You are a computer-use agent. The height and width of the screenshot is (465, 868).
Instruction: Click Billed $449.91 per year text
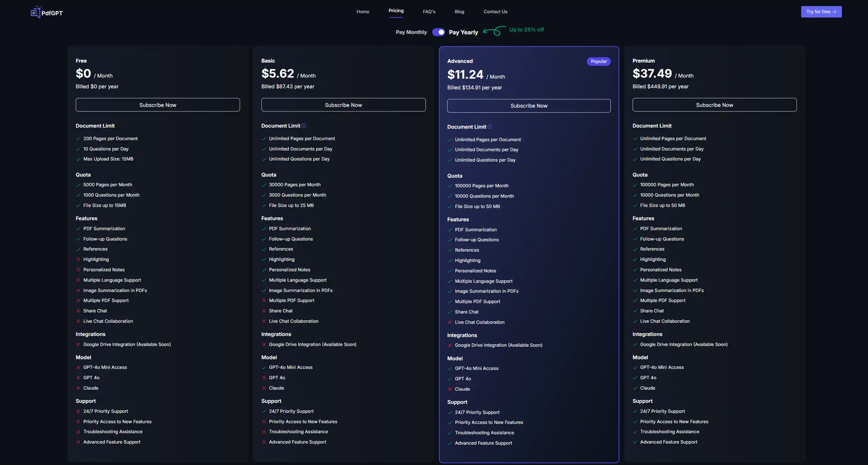660,86
